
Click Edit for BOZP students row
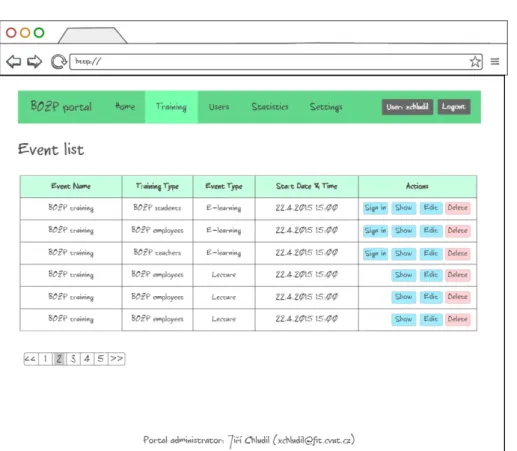click(x=431, y=208)
